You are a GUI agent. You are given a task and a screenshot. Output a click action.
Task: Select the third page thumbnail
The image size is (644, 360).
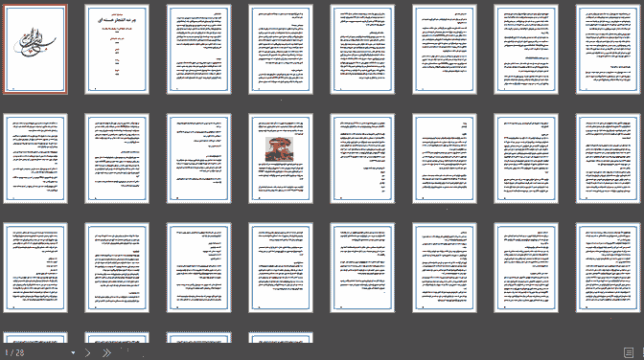click(x=198, y=49)
